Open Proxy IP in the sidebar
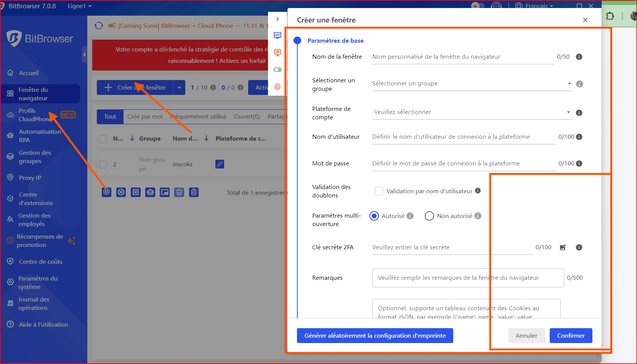Screen dimensions: 637x364 (x=30, y=178)
